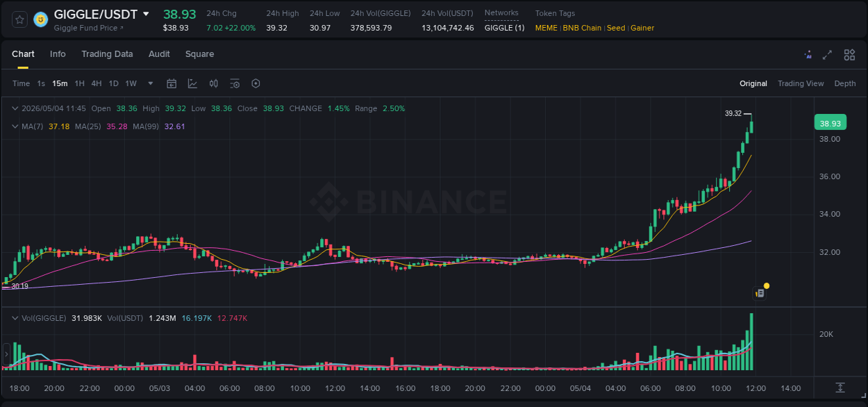Click the GIGGLE coin logo icon

(x=40, y=19)
